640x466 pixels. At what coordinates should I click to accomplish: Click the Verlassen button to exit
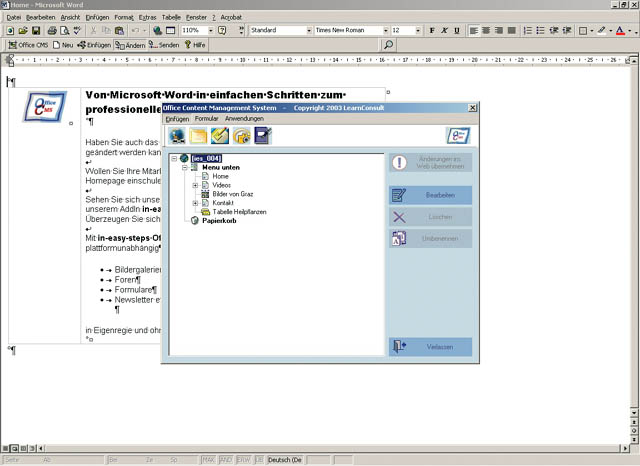[x=431, y=347]
